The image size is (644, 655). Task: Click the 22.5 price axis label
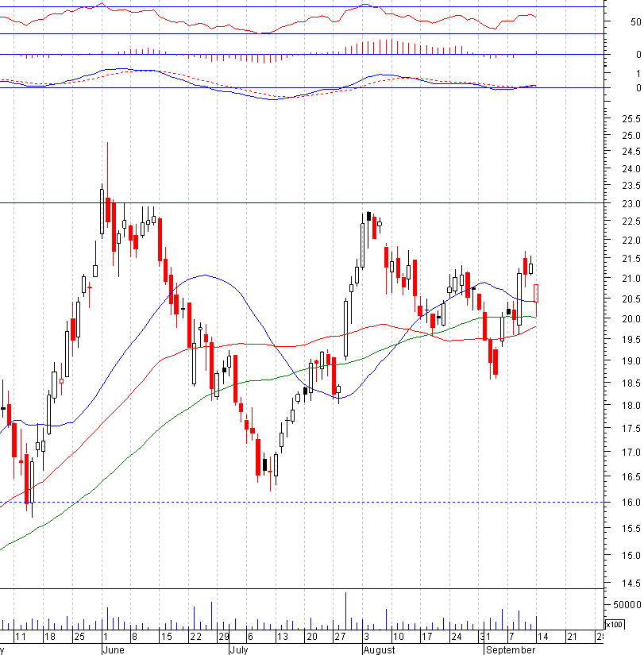[631, 222]
